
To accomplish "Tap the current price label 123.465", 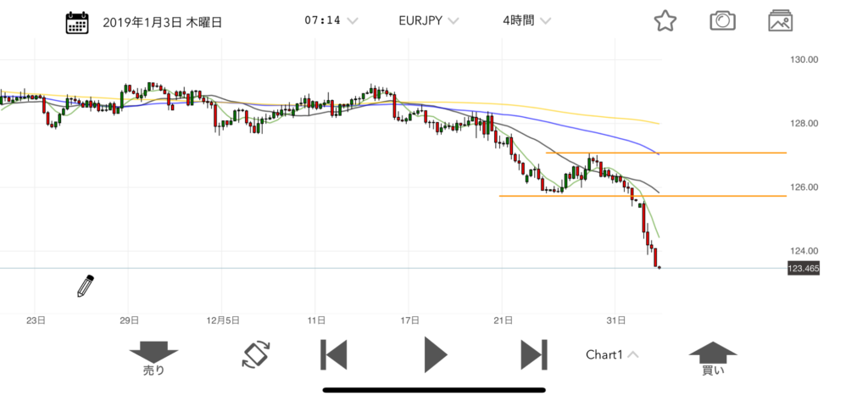I will [804, 268].
